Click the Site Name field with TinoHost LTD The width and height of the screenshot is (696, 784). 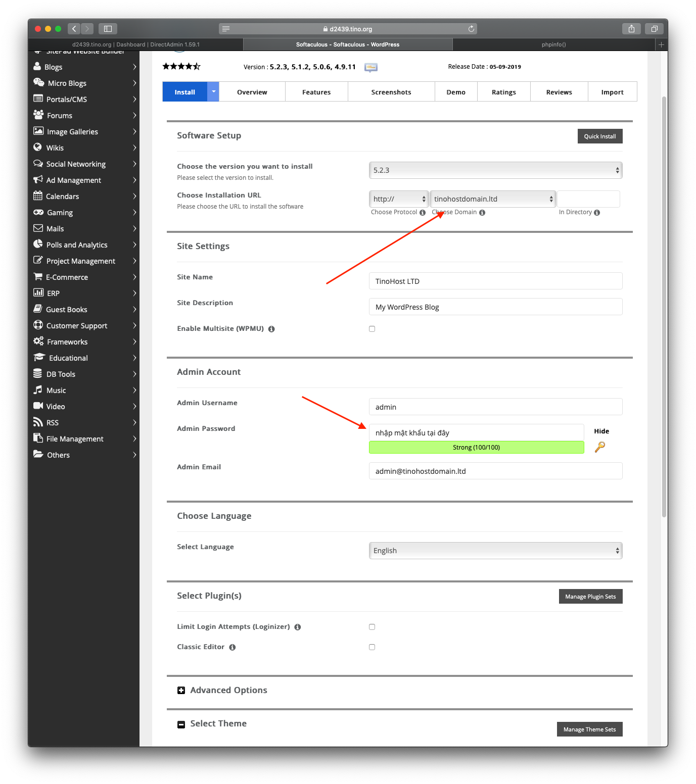pos(496,281)
